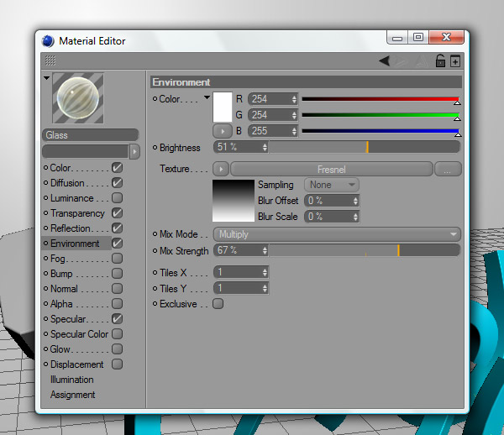
Task: Open the Mix Mode Multiply dropdown
Action: pyautogui.click(x=337, y=234)
